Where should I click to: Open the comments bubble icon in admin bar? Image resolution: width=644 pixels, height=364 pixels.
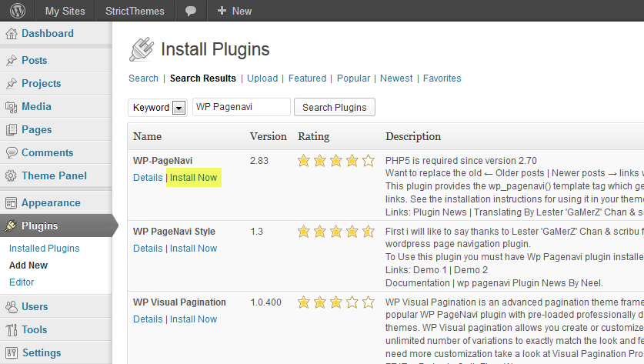(x=191, y=11)
